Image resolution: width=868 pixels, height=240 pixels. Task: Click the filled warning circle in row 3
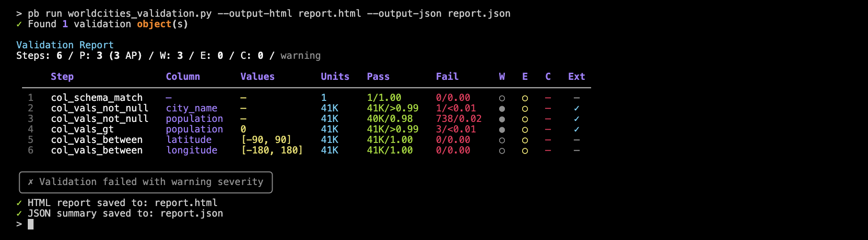point(502,119)
